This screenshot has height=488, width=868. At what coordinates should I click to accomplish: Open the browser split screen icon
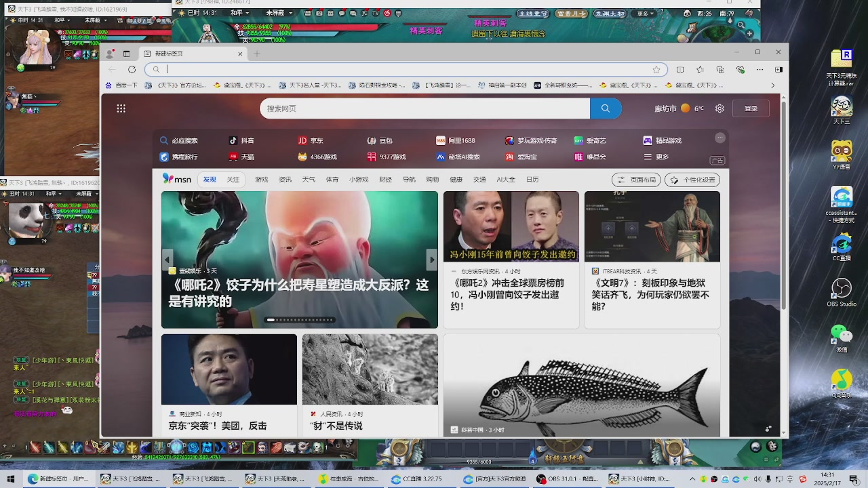point(680,69)
